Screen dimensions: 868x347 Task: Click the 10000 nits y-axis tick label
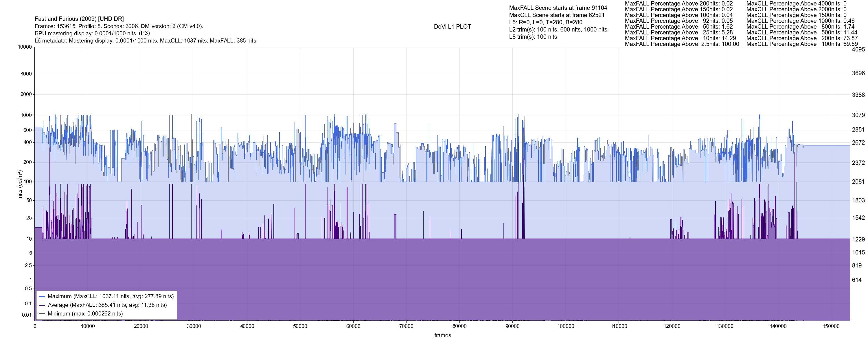[x=25, y=47]
